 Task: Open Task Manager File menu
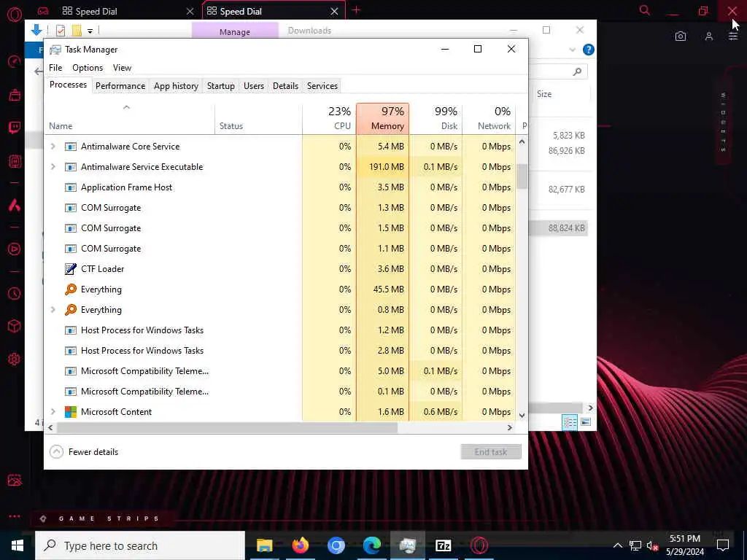pyautogui.click(x=55, y=68)
